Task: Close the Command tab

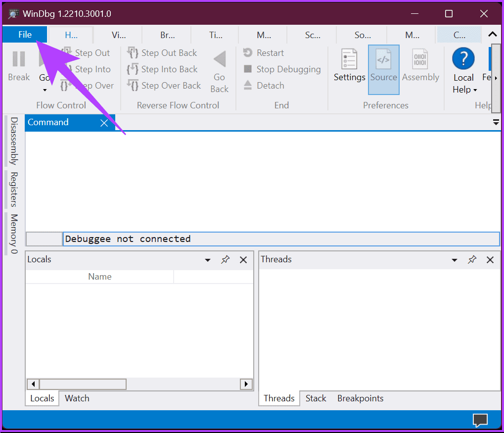Action: [x=104, y=123]
